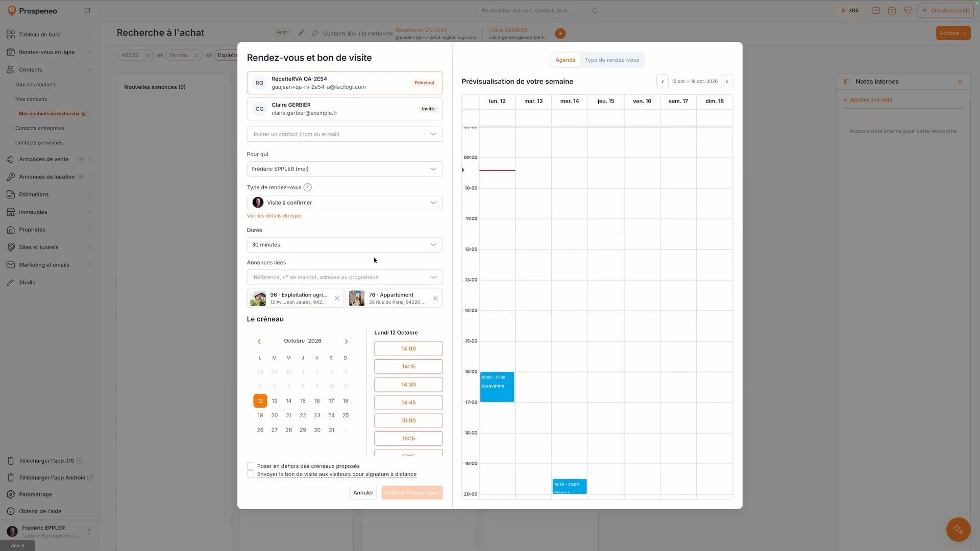Show previous week in agenda preview
Screen dimensions: 980x551
pos(663,82)
